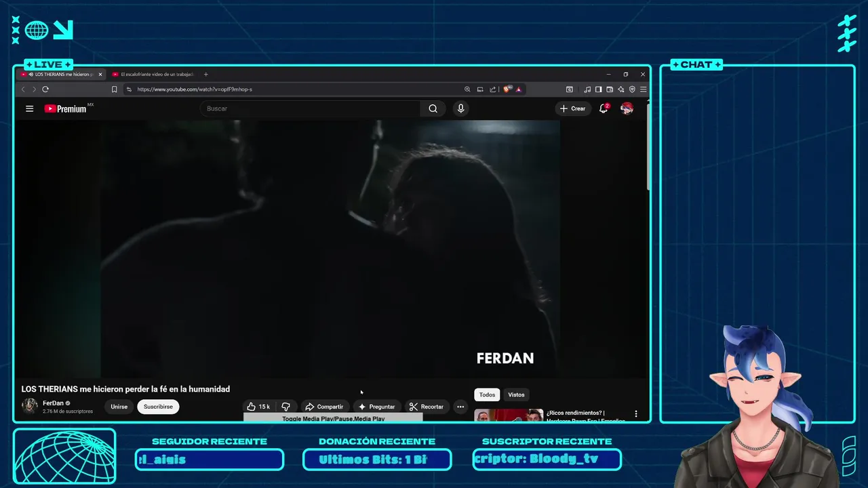Go back with the browser back arrow

coord(22,89)
